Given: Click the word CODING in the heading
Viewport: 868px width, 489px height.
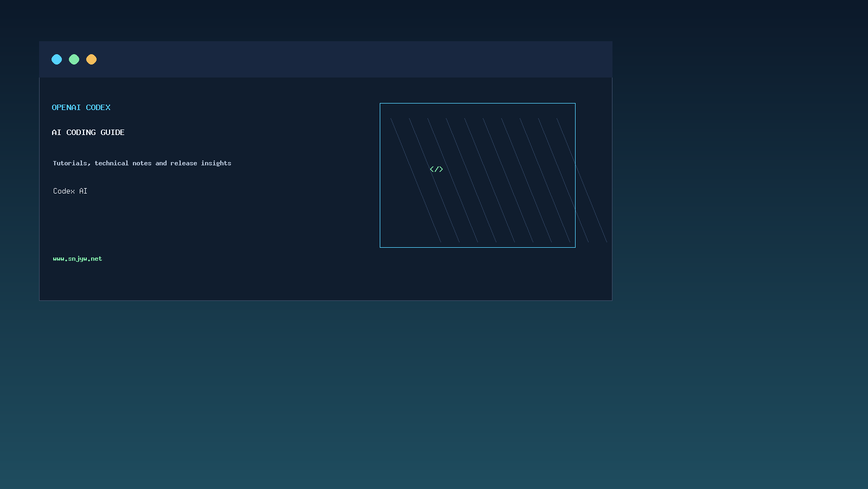Looking at the screenshot, I should coord(81,132).
